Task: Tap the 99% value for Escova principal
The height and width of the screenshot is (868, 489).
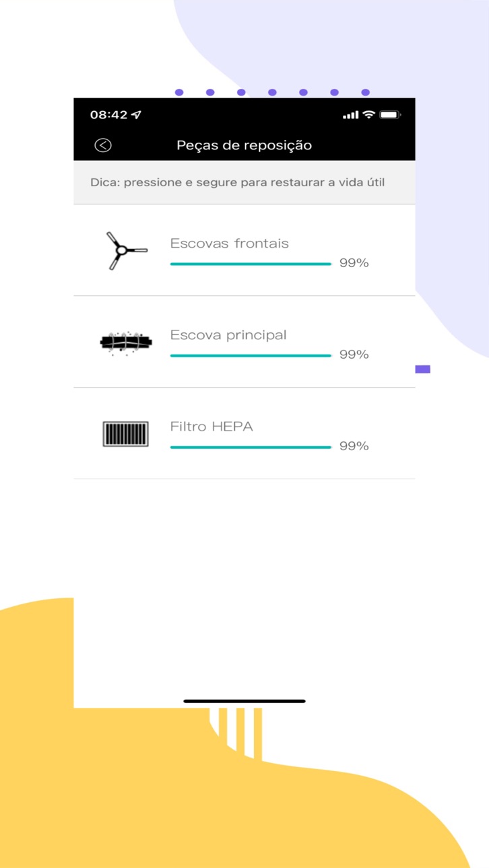Action: [x=354, y=355]
